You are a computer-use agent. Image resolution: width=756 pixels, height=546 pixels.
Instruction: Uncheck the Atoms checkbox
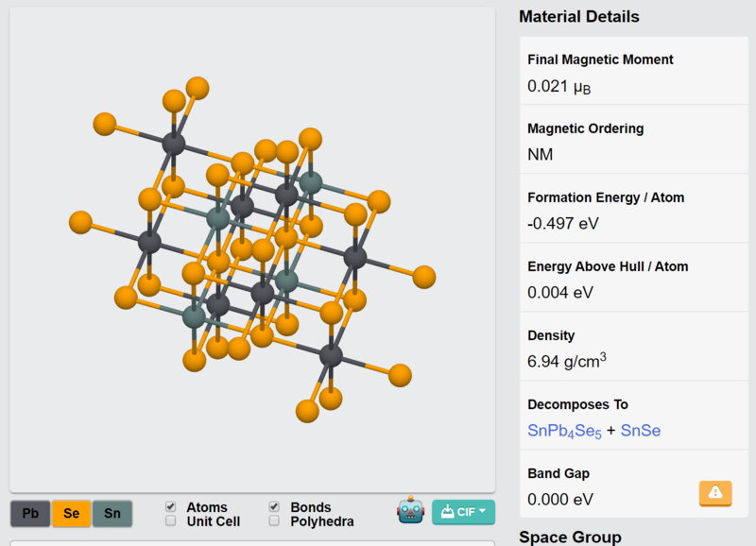click(x=170, y=506)
